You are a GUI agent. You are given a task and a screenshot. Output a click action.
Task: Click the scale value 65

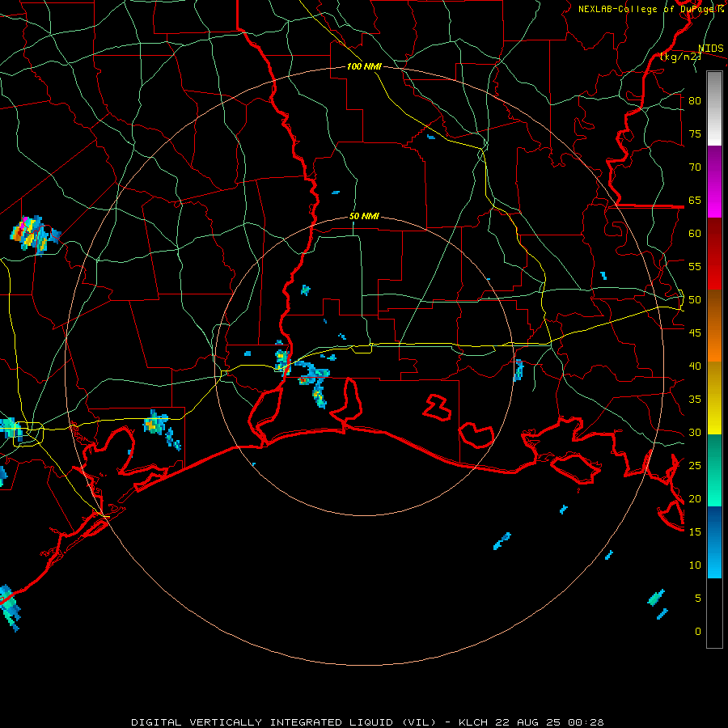coord(695,200)
